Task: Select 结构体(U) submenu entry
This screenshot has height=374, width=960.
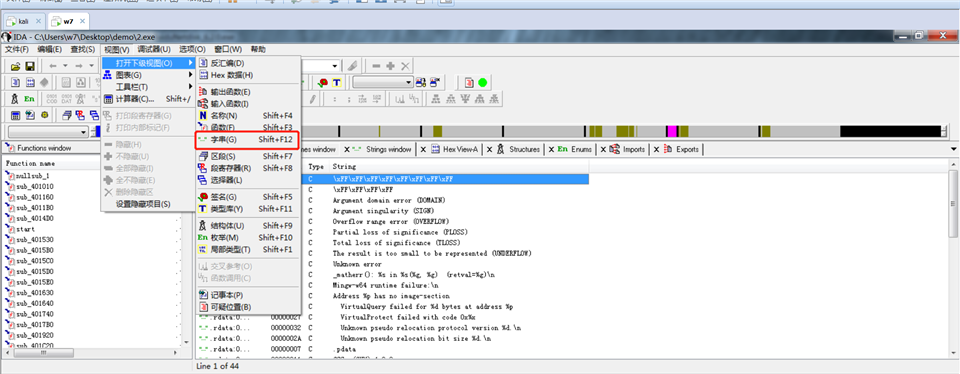Action: point(247,226)
